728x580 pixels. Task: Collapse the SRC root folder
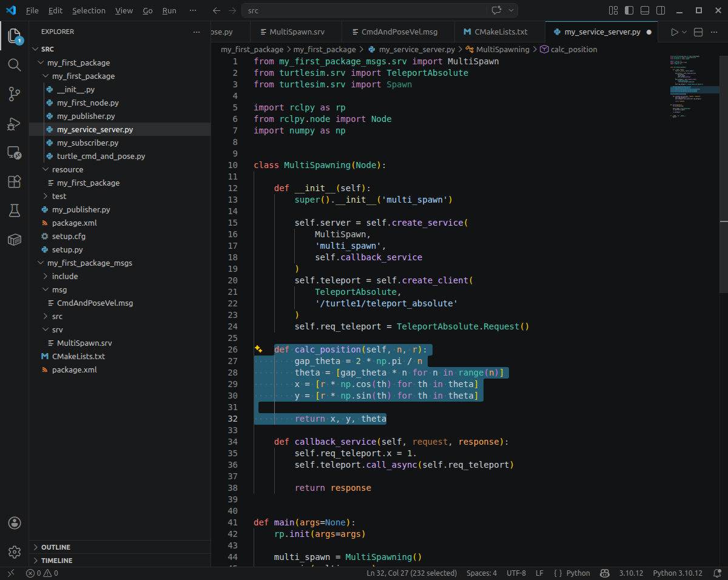click(x=120, y=49)
